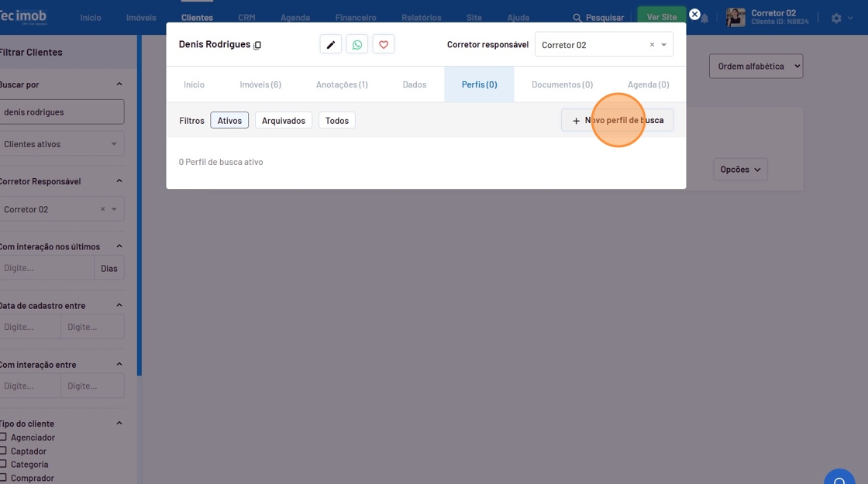This screenshot has height=484, width=868.
Task: Switch to the Anotações (1) tab
Action: tap(342, 84)
